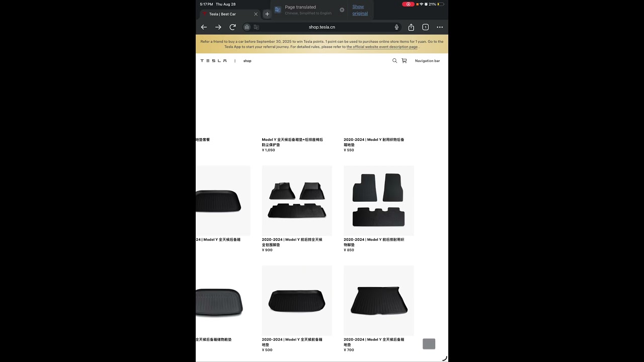The width and height of the screenshot is (644, 362).
Task: Click the site info icon beside address
Action: (247, 27)
